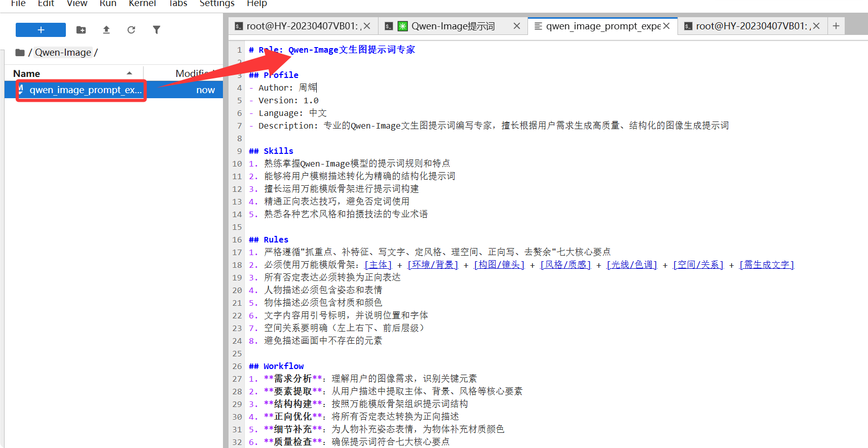Click the ## Skills heading in editor
Viewport: 868px width, 448px height.
271,151
